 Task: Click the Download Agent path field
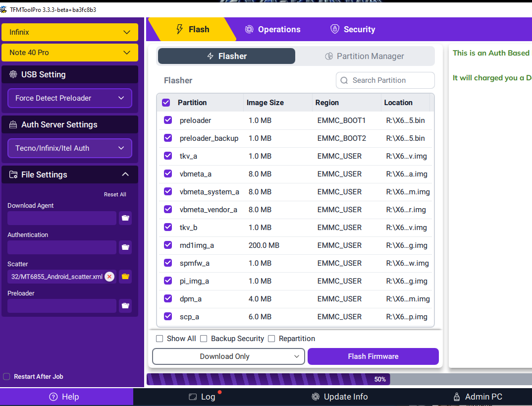pyautogui.click(x=62, y=218)
